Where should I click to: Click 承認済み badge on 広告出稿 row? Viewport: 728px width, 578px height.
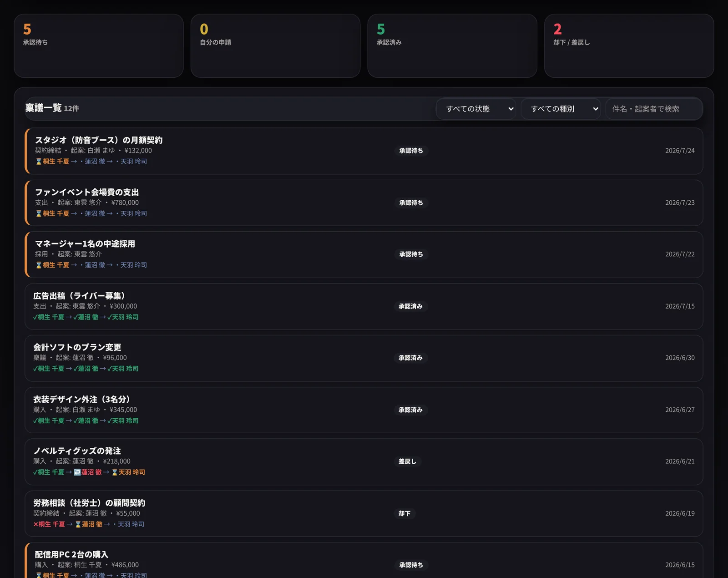(410, 306)
